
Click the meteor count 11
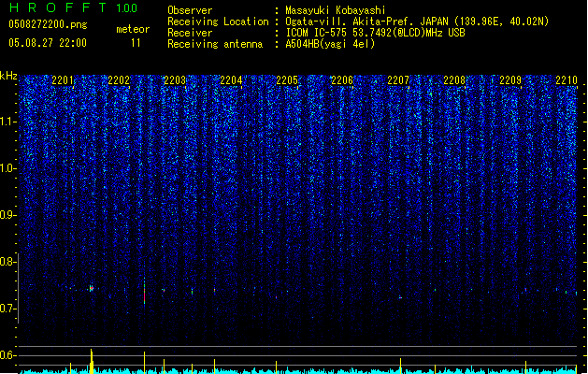tap(136, 43)
